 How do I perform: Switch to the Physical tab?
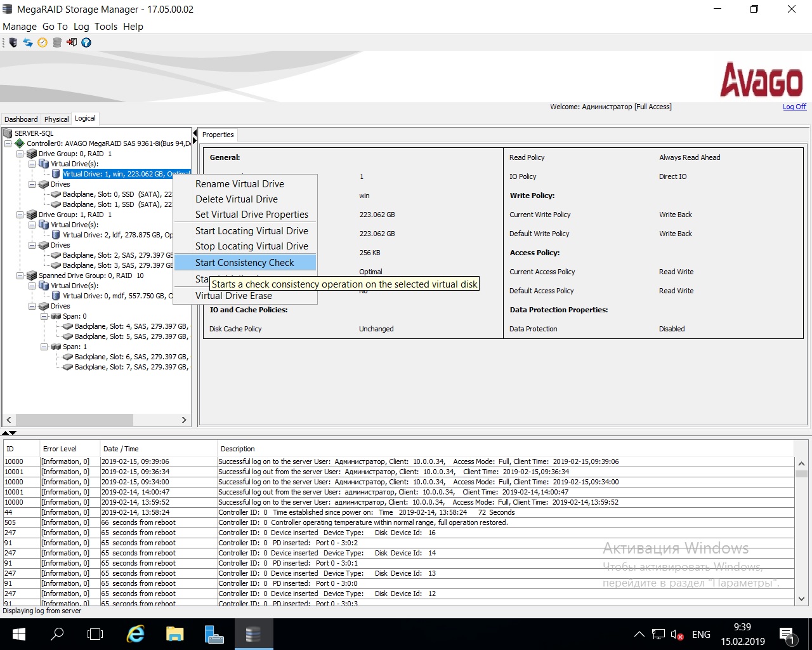click(x=56, y=119)
